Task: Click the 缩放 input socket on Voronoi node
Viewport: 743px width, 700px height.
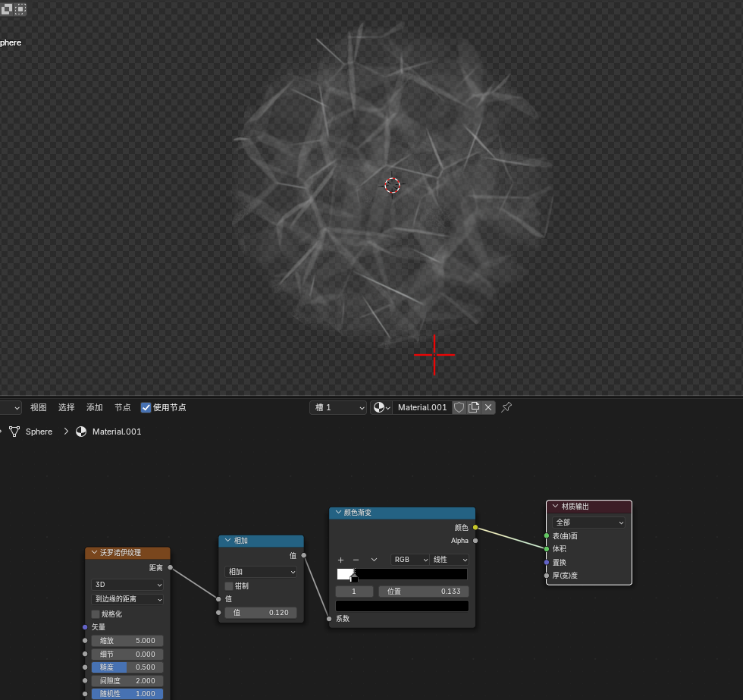Action: 85,640
